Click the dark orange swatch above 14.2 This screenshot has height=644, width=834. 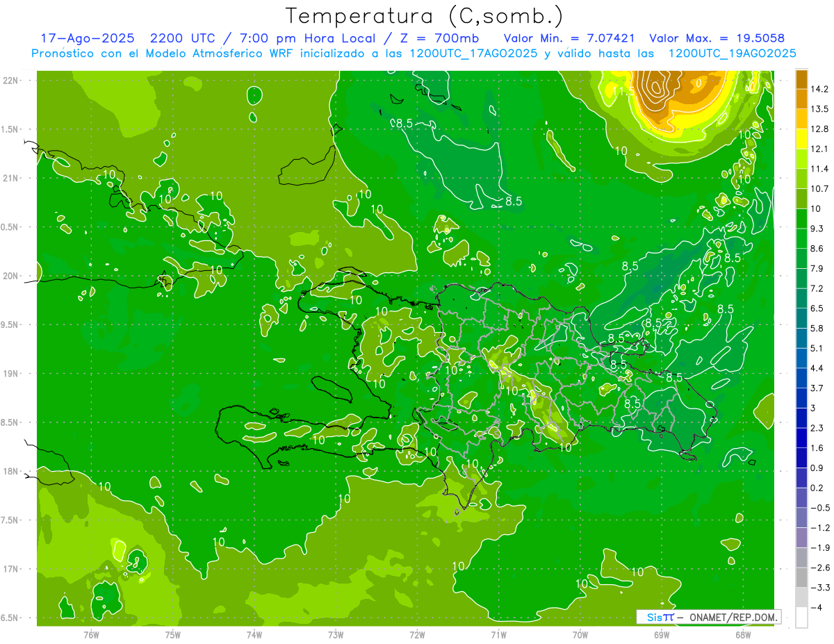[801, 79]
